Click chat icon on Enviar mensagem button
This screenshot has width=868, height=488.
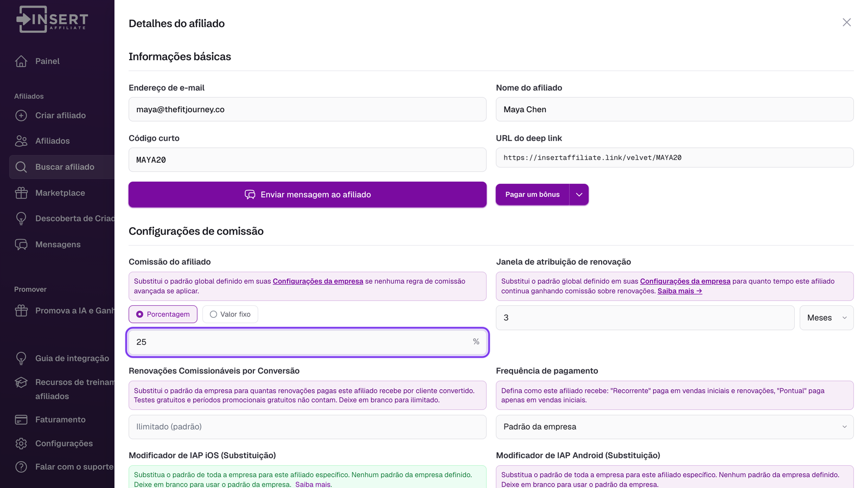pos(250,195)
